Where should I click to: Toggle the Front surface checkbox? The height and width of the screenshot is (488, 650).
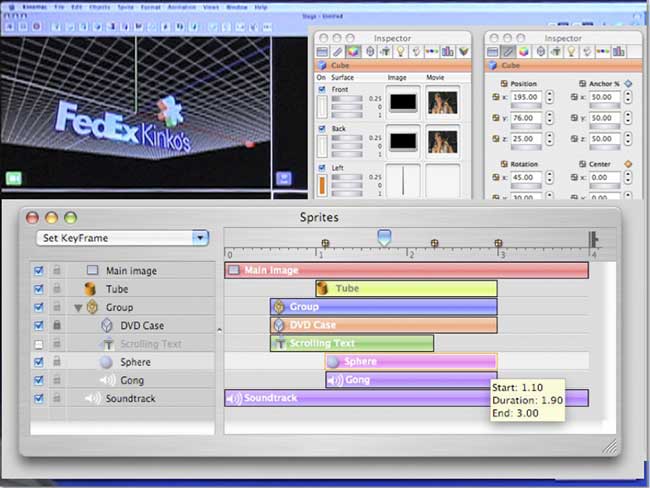[x=322, y=89]
